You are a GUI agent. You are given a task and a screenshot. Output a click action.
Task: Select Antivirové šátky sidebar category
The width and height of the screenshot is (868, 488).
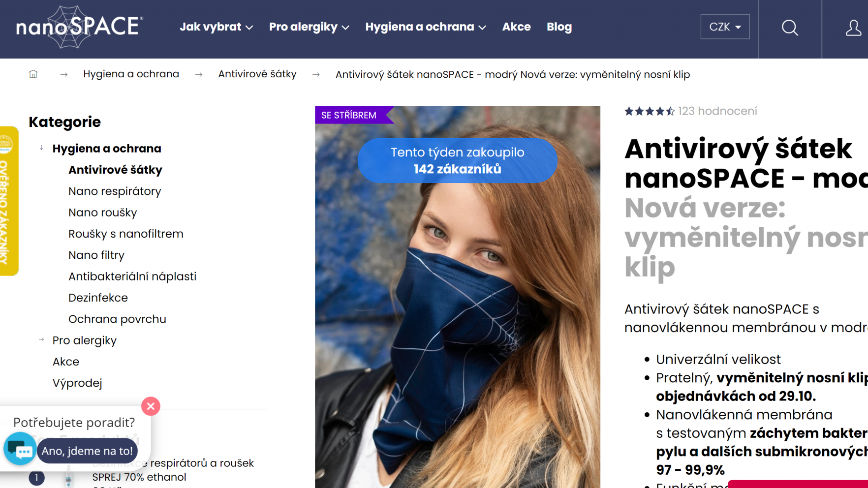[115, 170]
